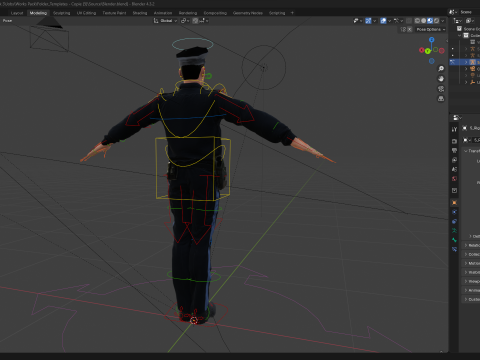480x360 pixels.
Task: Open outliner display mode dropdown
Action: coord(458,21)
